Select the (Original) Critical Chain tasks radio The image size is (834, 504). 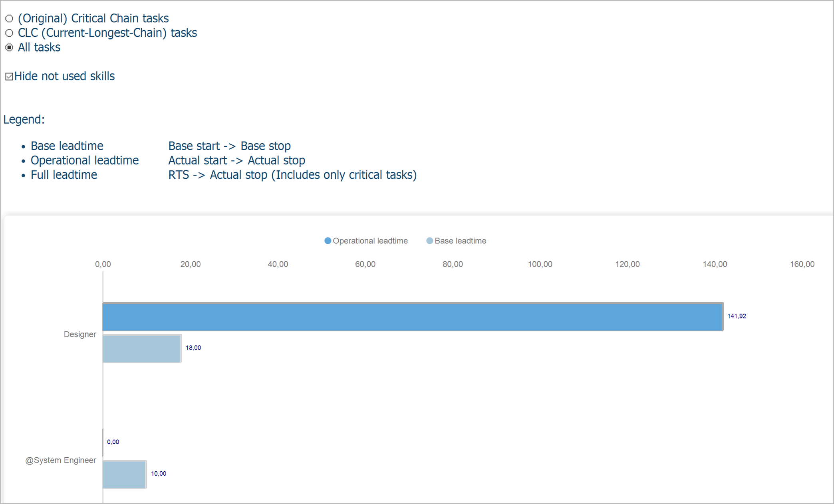coord(9,19)
